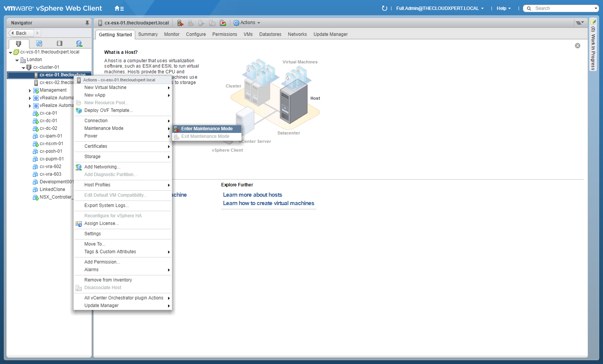This screenshot has width=603, height=364.
Task: Click the refresh icon in top bar
Action: [x=384, y=8]
